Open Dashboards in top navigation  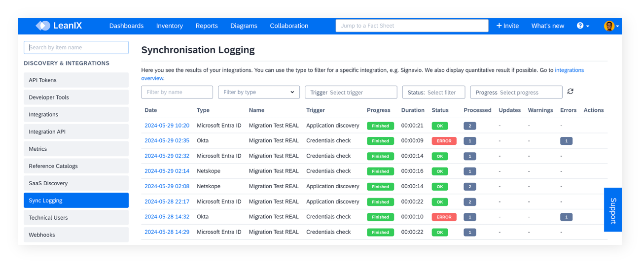126,26
